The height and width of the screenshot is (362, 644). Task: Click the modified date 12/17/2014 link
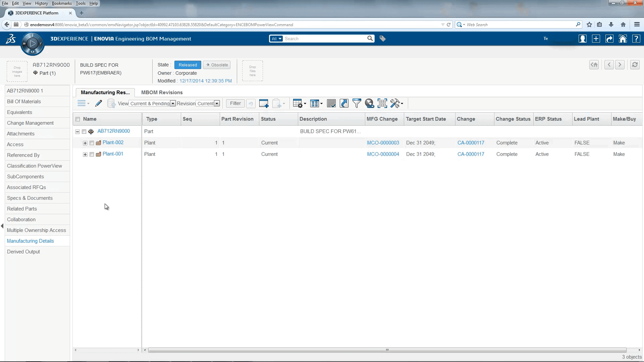(205, 81)
